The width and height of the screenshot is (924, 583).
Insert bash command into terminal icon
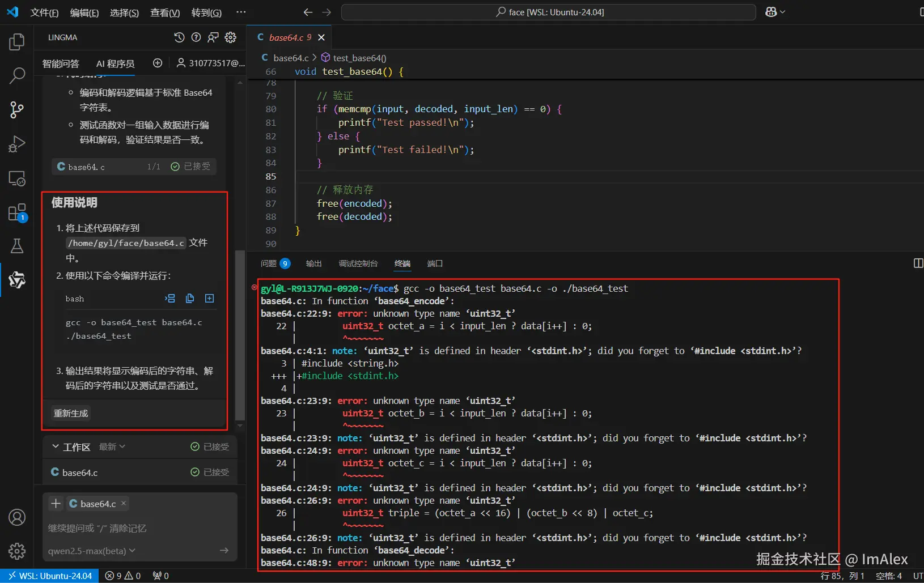point(170,299)
